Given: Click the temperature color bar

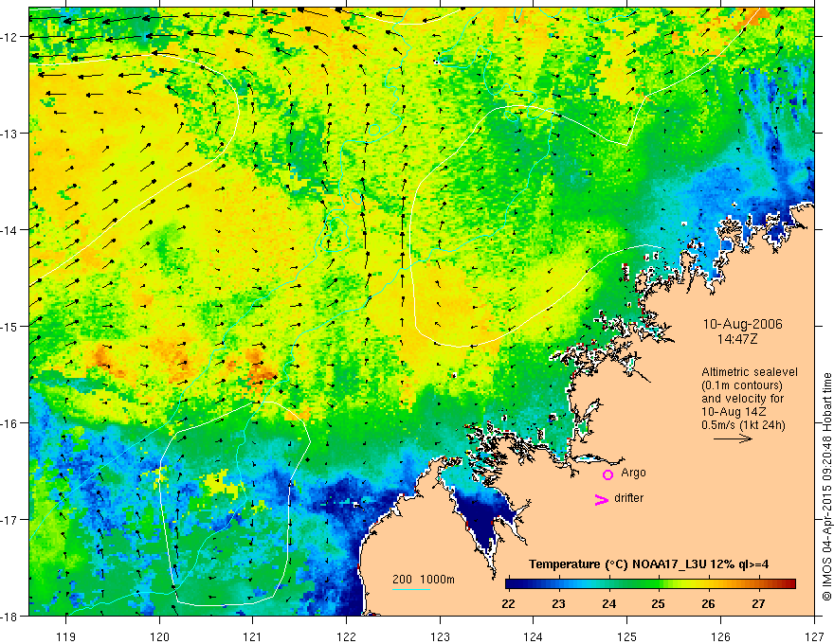Looking at the screenshot, I should [650, 584].
